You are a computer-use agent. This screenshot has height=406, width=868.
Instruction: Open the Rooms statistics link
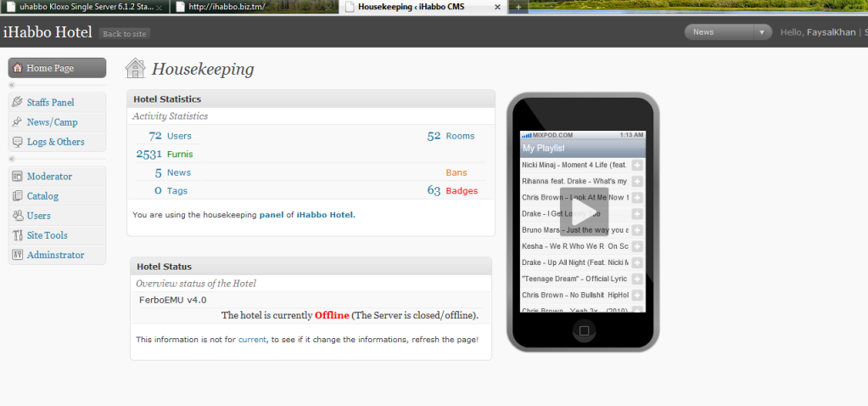pyautogui.click(x=461, y=136)
